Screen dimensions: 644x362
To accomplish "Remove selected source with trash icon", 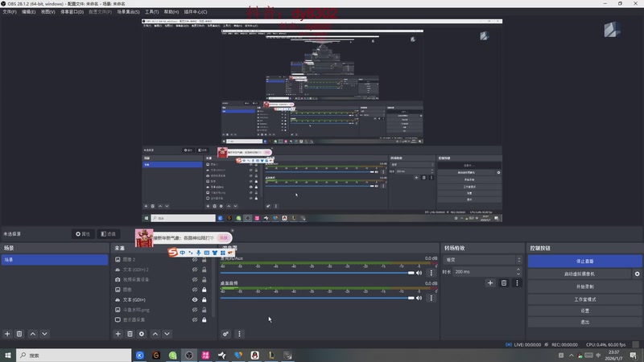I will pos(130,334).
